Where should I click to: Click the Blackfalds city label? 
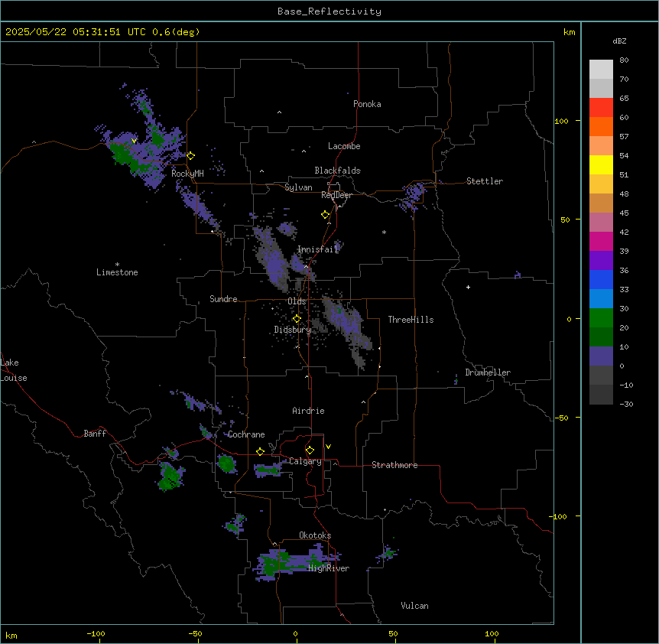337,171
